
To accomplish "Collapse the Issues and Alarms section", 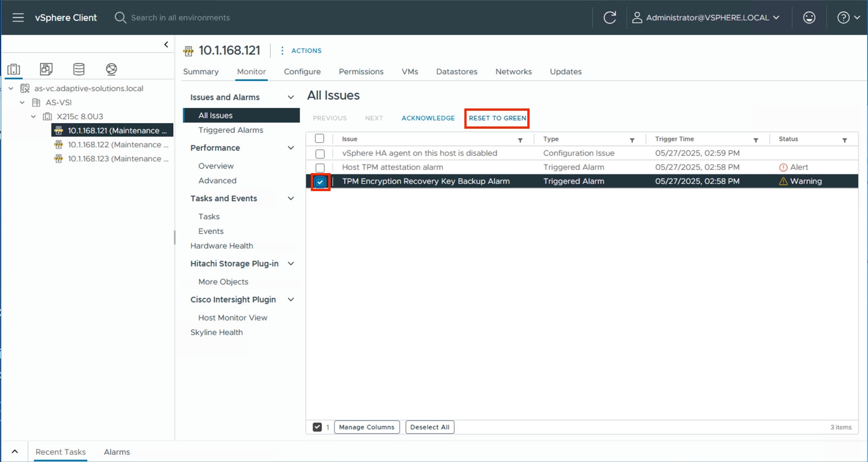I will tap(291, 97).
